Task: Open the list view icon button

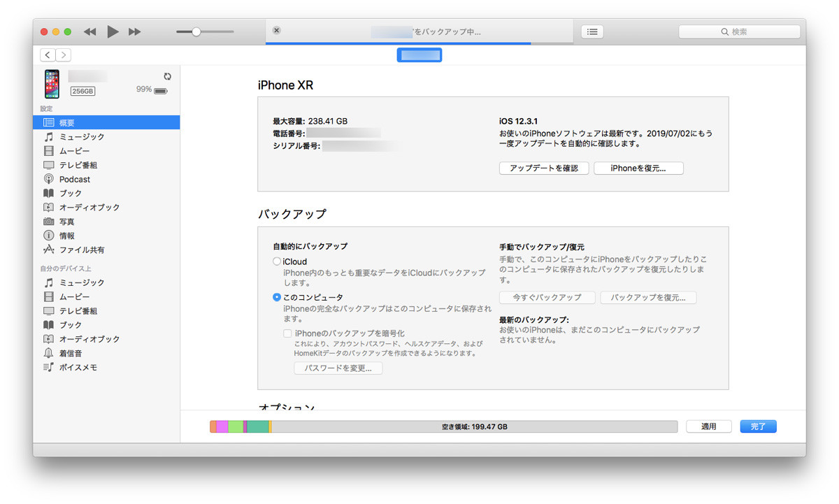Action: [x=592, y=31]
